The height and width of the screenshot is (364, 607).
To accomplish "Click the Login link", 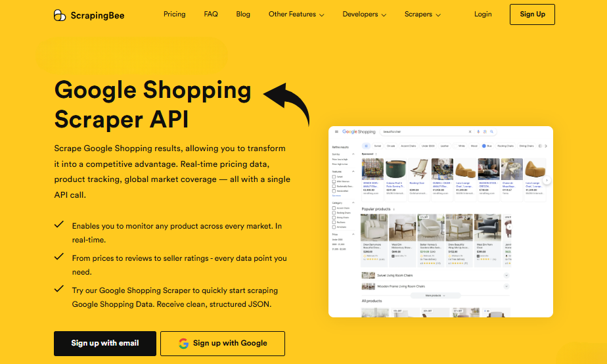I will (483, 14).
